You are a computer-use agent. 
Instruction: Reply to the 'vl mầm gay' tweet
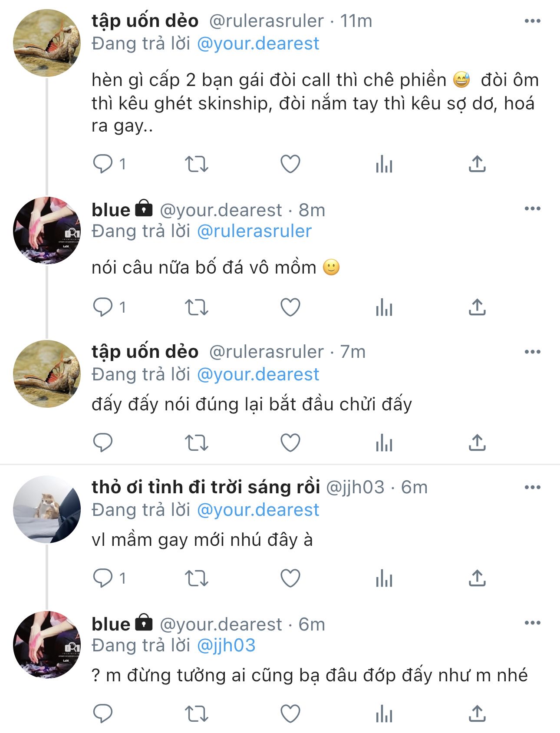pyautogui.click(x=103, y=578)
